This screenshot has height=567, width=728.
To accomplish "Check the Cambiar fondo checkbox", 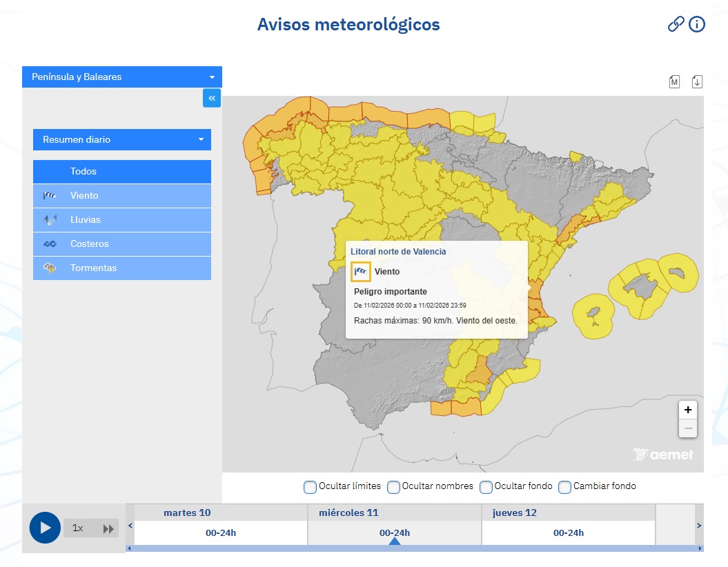I will [x=565, y=487].
